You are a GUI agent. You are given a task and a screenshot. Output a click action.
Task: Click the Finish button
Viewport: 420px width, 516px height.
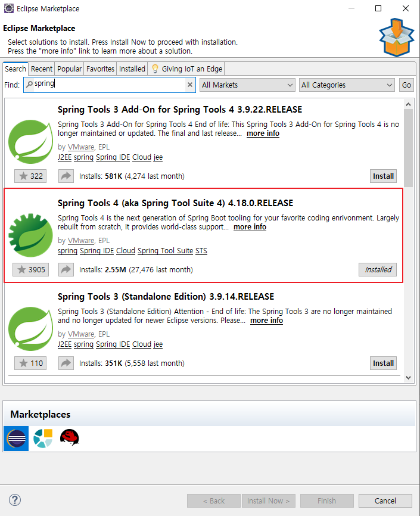[326, 501]
